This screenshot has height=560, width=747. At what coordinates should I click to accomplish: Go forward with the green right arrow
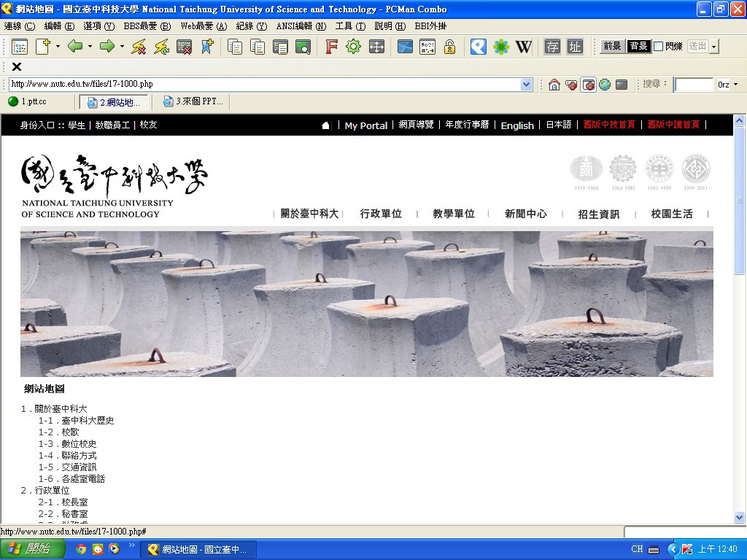point(107,47)
